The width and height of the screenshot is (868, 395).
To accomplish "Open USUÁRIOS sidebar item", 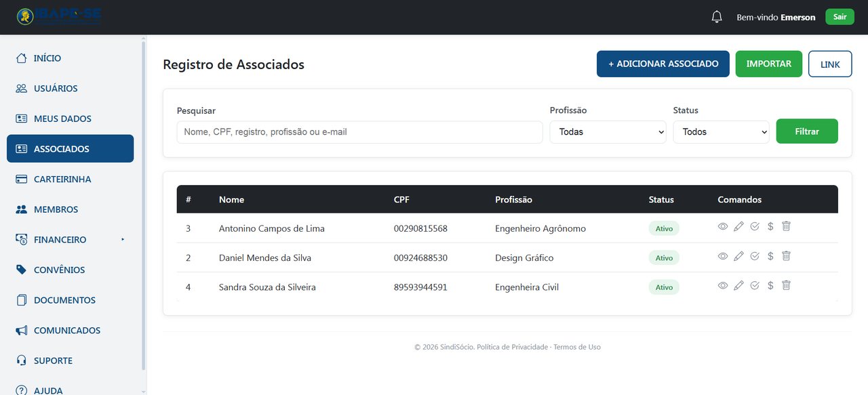I will click(x=70, y=89).
